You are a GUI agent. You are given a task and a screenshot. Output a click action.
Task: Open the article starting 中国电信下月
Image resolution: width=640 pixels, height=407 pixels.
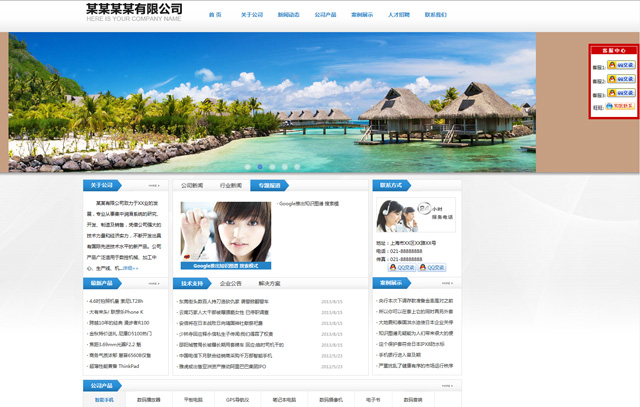(225, 356)
